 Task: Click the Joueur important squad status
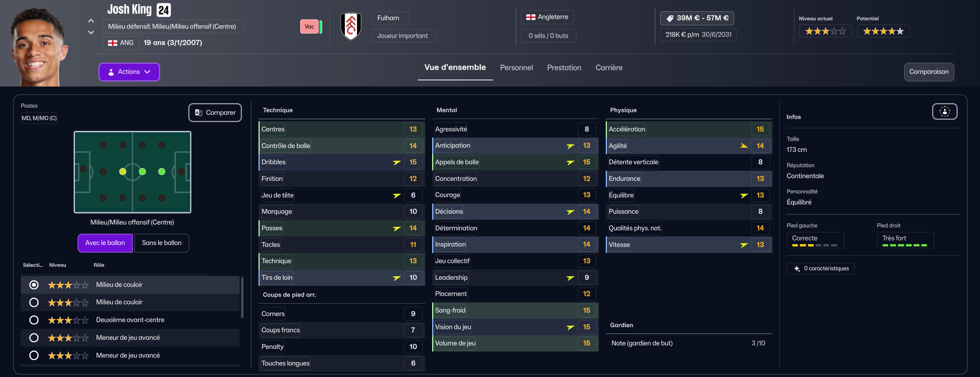click(x=402, y=36)
